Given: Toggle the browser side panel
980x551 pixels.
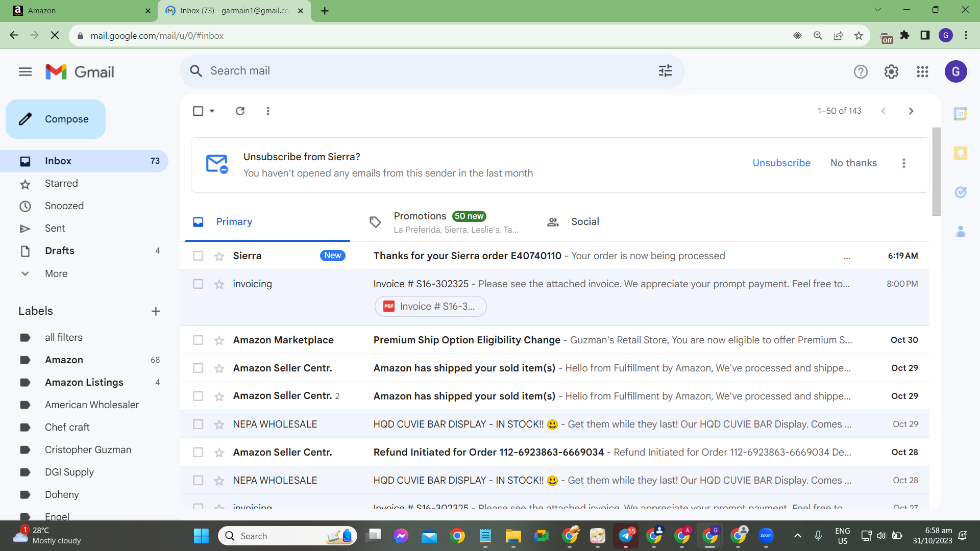Looking at the screenshot, I should (x=925, y=35).
